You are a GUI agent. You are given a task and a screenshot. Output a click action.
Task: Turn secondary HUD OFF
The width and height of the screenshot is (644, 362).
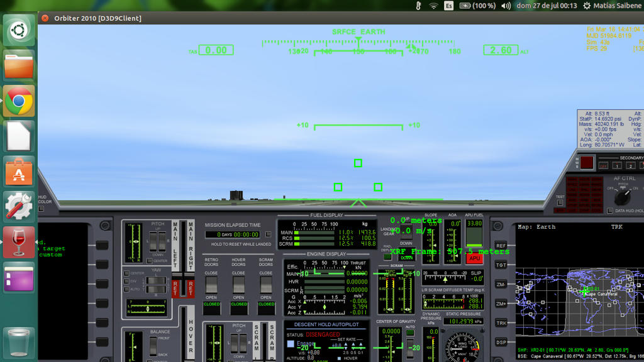pos(603,165)
